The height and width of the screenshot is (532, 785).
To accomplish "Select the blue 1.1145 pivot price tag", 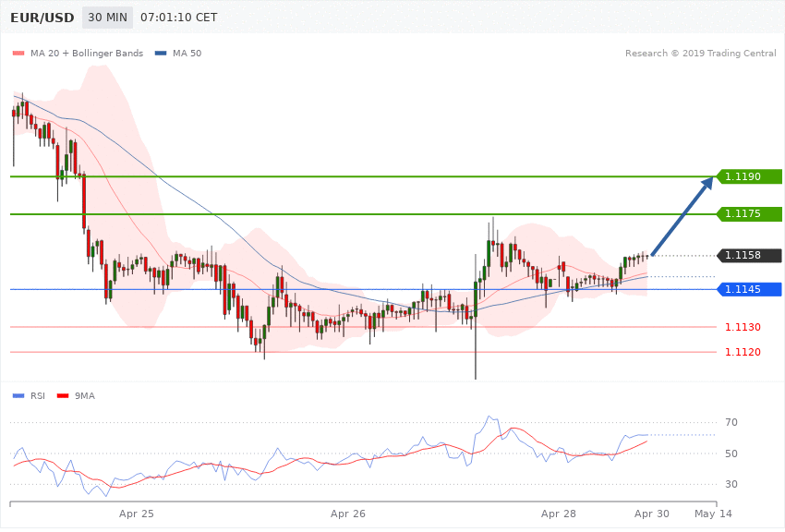I will point(747,289).
